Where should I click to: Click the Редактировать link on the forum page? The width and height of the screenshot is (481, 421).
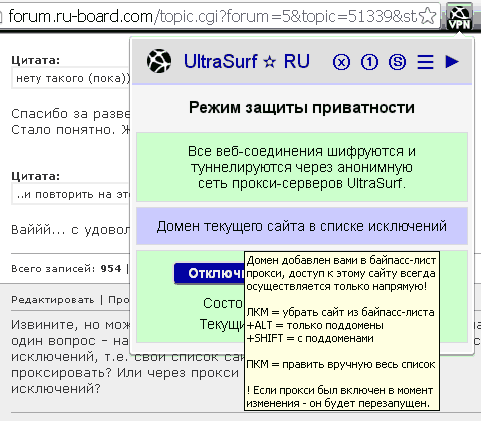click(x=53, y=300)
